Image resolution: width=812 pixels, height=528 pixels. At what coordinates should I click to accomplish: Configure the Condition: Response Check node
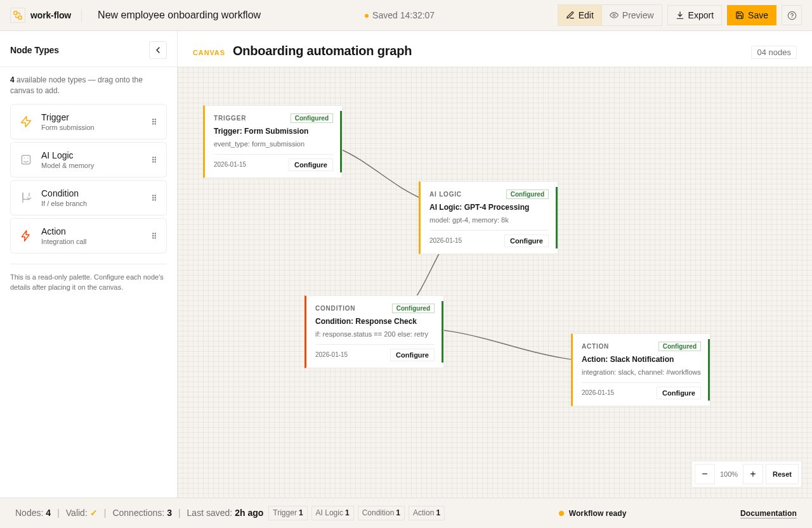[412, 355]
